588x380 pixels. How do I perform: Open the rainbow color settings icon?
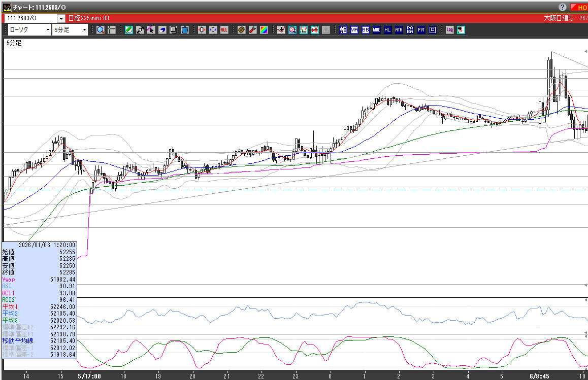[264, 30]
